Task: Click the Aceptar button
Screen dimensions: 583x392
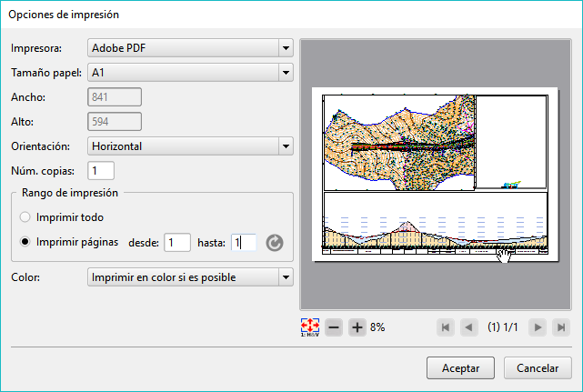Action: coord(460,368)
